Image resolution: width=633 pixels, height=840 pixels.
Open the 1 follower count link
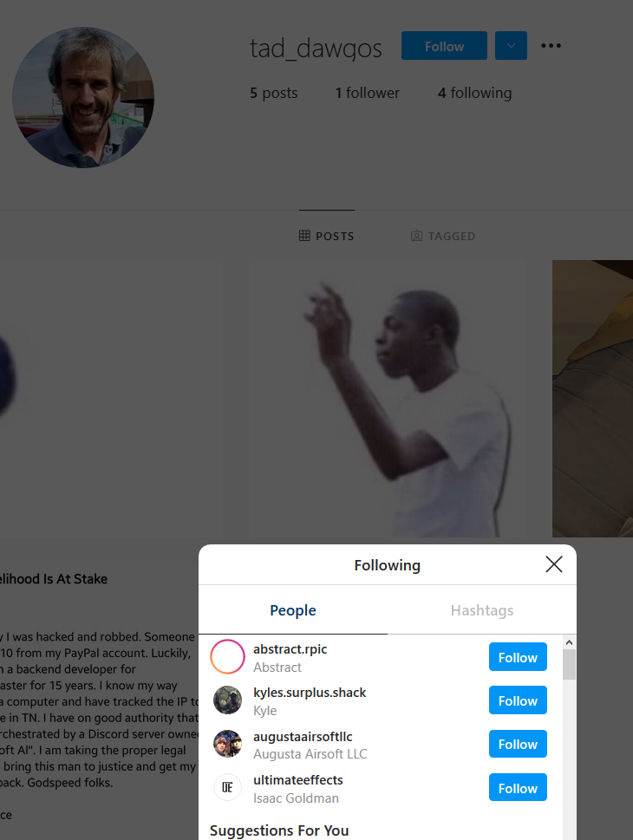click(x=367, y=93)
